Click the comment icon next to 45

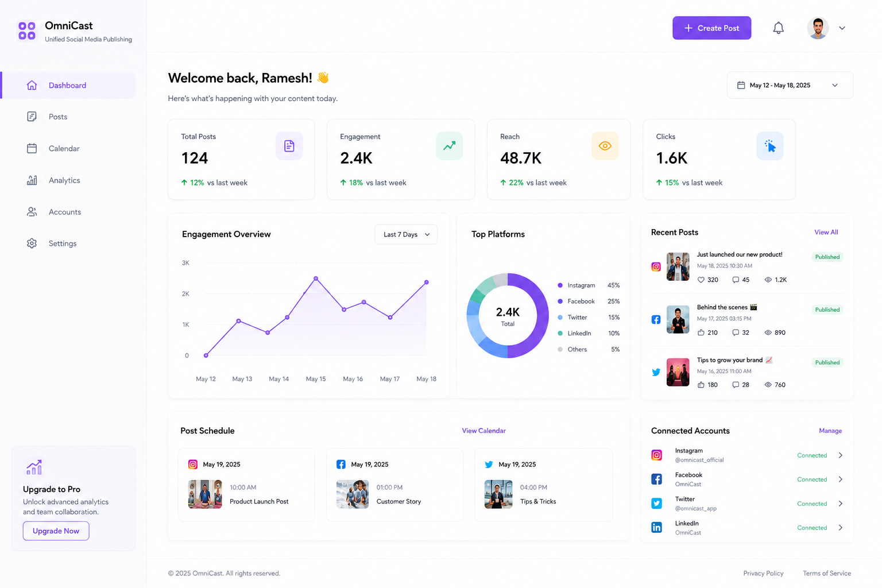pyautogui.click(x=736, y=280)
